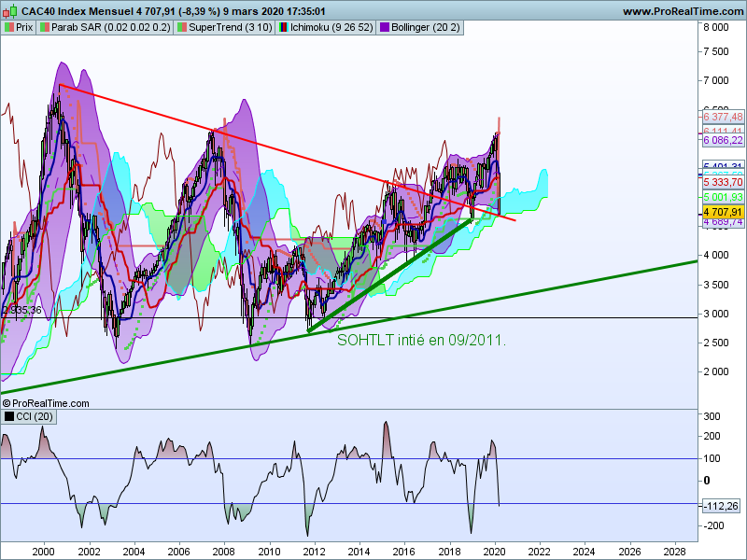Click the SuperTrend (3 10) indicator label
Viewport: 747px width, 560px height.
(x=224, y=28)
